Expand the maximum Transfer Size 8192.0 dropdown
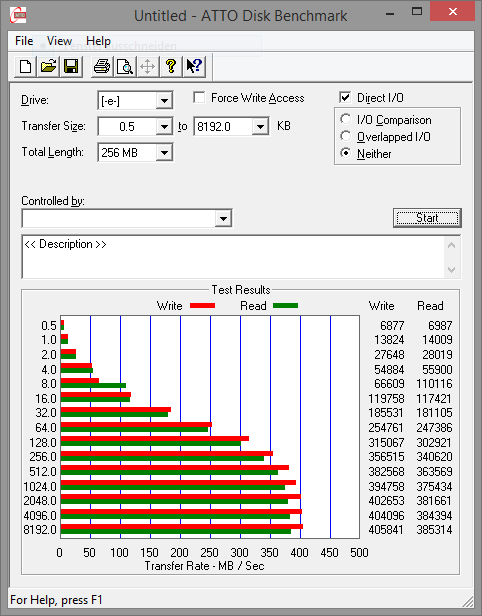482x616 pixels. pos(260,126)
